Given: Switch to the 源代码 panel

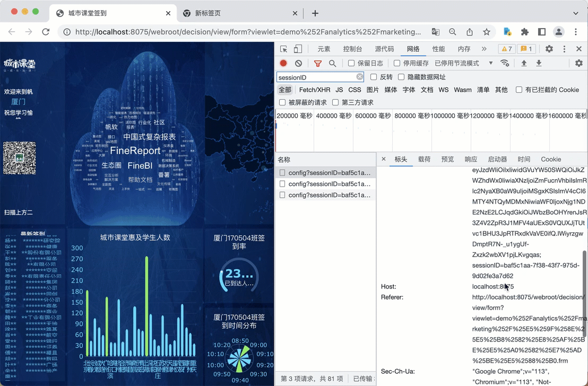Looking at the screenshot, I should click(384, 49).
